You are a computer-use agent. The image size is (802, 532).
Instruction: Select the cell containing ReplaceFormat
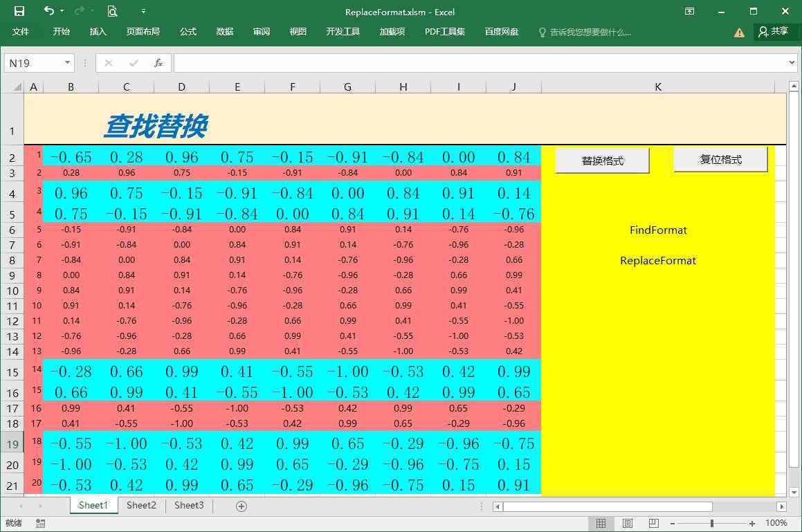pyautogui.click(x=658, y=260)
